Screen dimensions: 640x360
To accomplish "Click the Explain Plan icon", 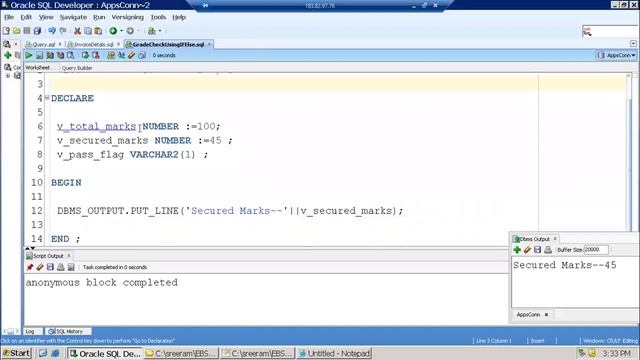I will pyautogui.click(x=50, y=55).
